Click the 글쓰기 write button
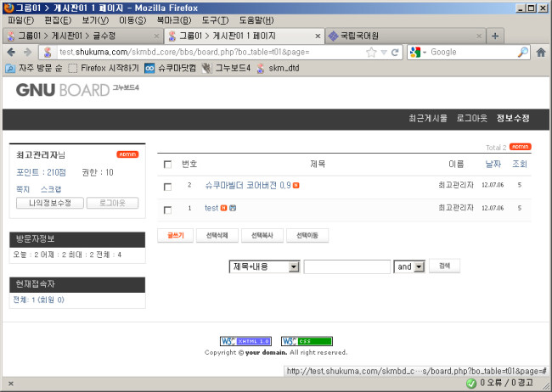The image size is (552, 392). [177, 236]
